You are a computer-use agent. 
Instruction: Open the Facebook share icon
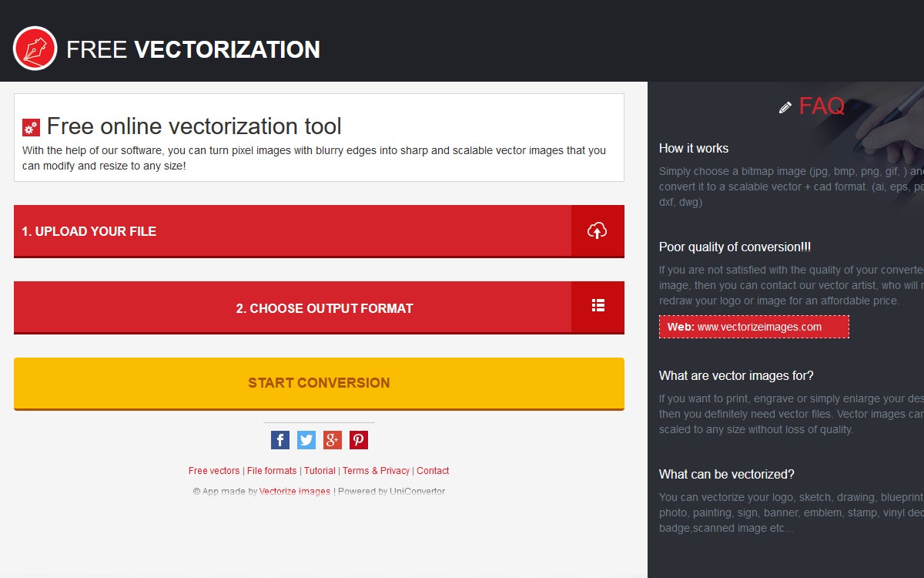(x=280, y=440)
